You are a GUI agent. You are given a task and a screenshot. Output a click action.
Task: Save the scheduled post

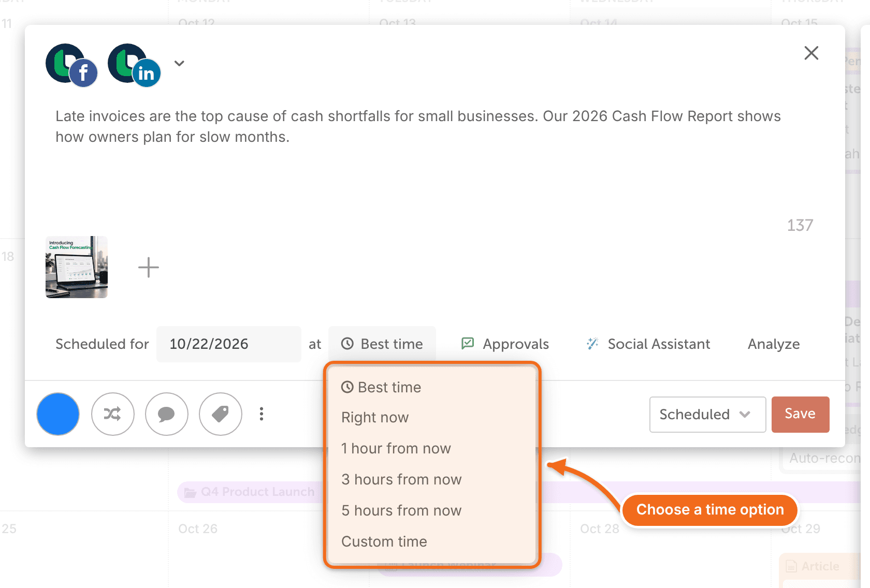tap(801, 415)
